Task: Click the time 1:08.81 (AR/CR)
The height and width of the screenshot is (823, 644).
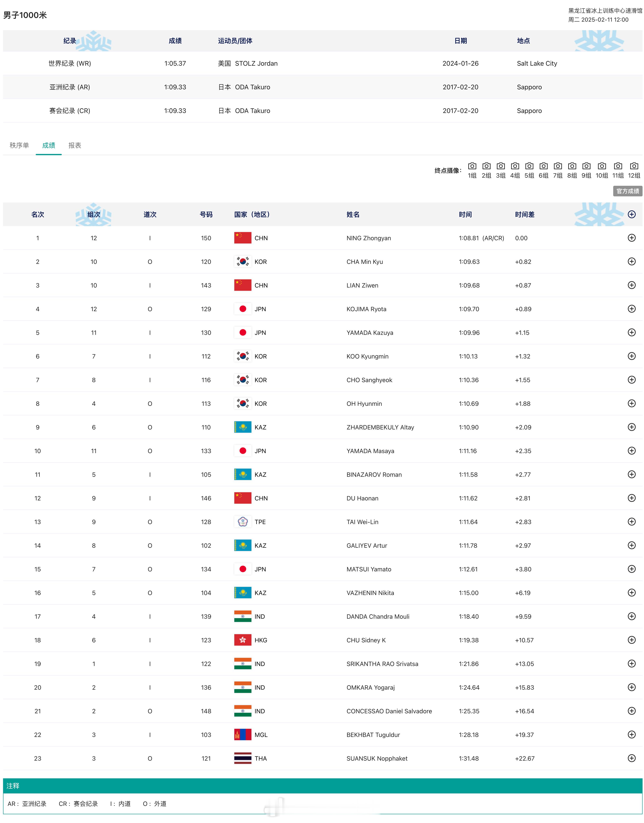Action: coord(481,238)
